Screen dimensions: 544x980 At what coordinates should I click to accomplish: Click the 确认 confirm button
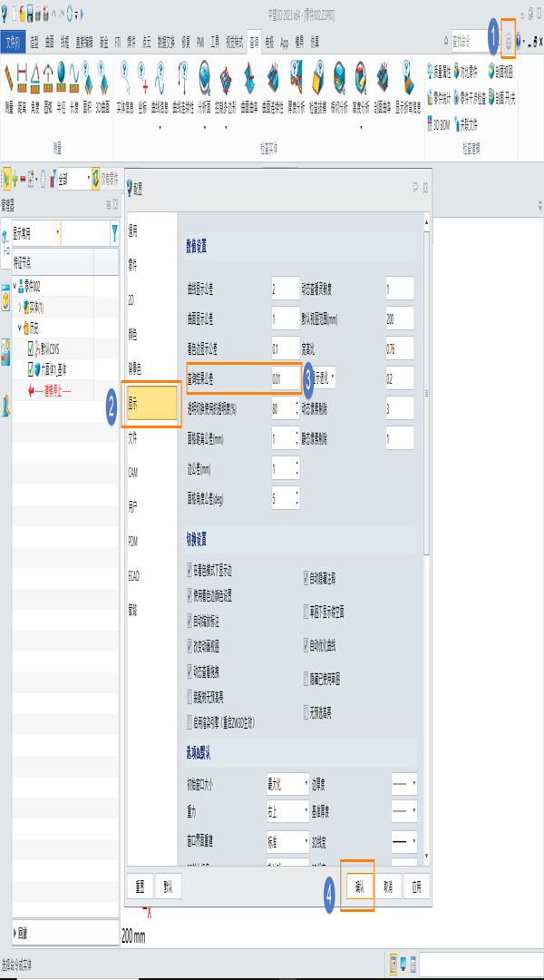(x=359, y=887)
